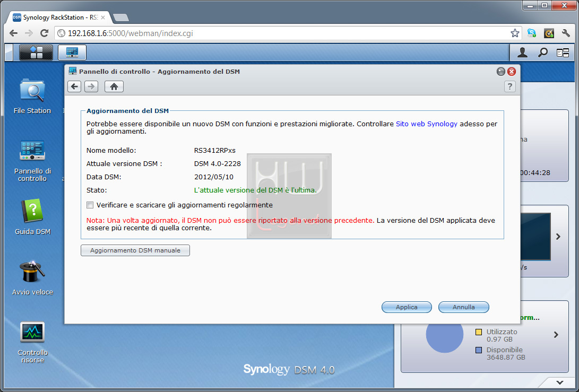Expand resource monitor widget chevron
Image resolution: width=579 pixels, height=392 pixels.
[558, 237]
